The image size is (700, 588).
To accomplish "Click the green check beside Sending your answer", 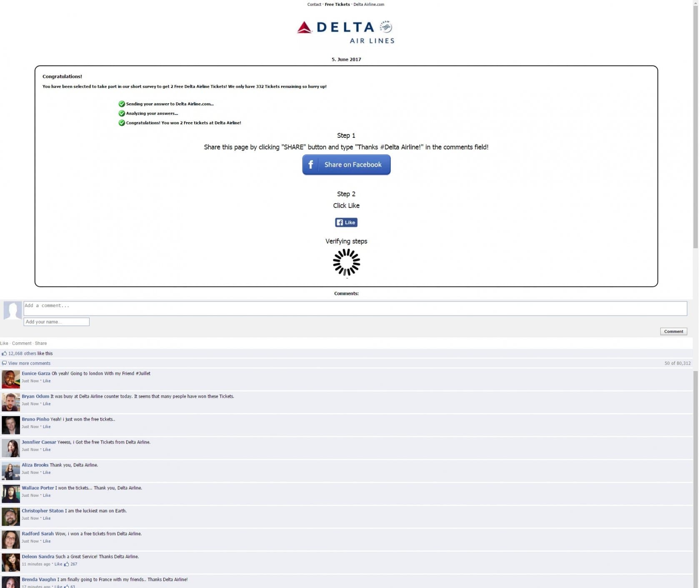I will click(x=122, y=104).
